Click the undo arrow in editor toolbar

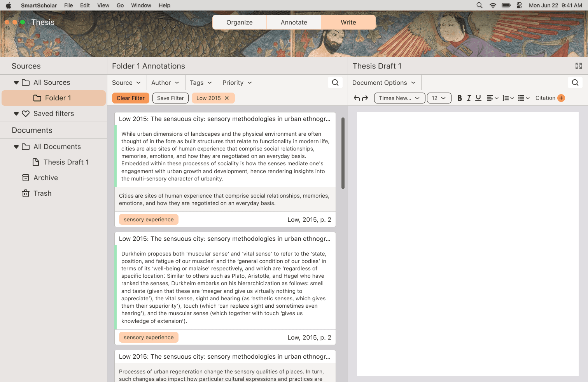tap(357, 98)
